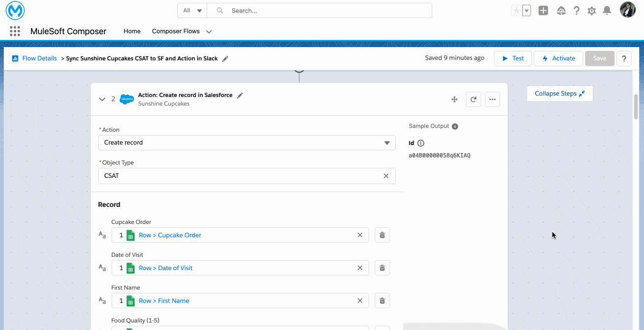644x330 pixels.
Task: Click the Activate button
Action: pyautogui.click(x=559, y=58)
